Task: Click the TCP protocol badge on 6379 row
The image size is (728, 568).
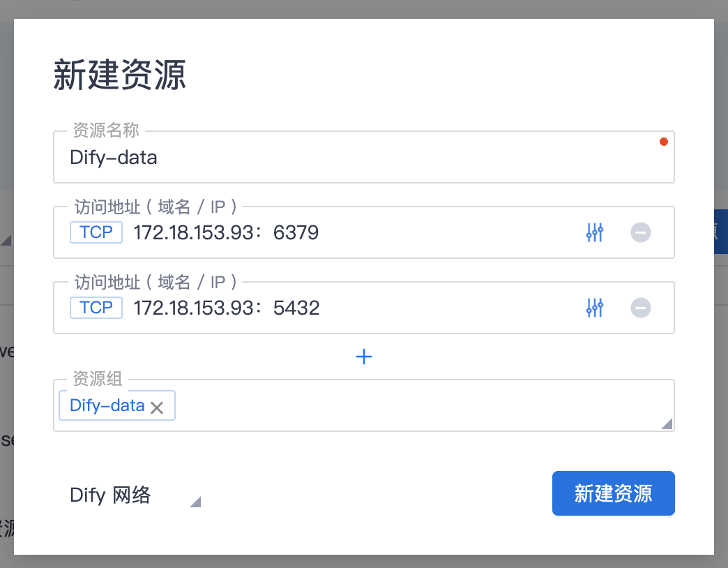Action: 96,232
